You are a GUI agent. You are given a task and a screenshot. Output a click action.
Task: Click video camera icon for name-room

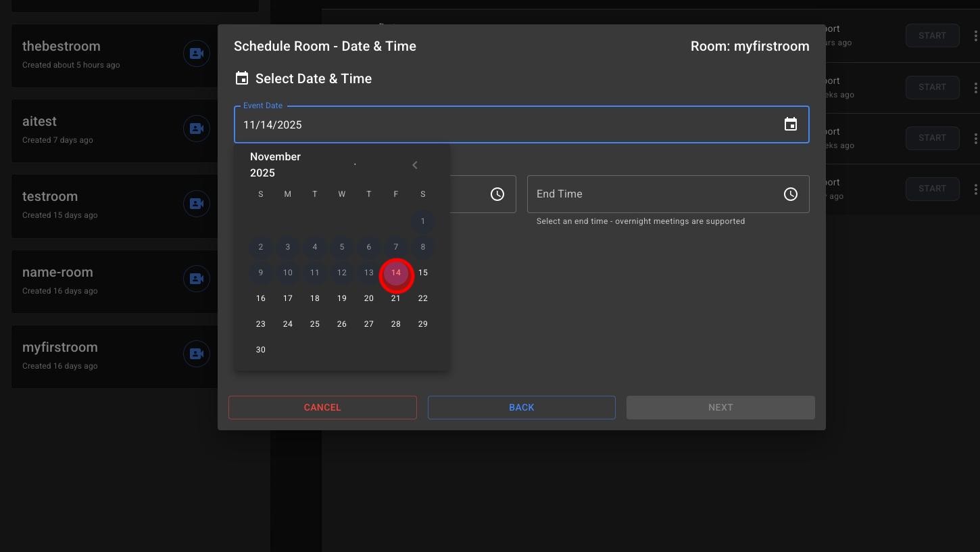[196, 279]
